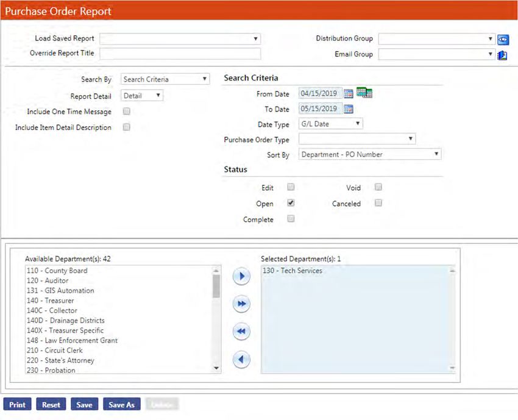Tick the Canceled status checkbox
Screen dimensions: 518x420
click(378, 203)
